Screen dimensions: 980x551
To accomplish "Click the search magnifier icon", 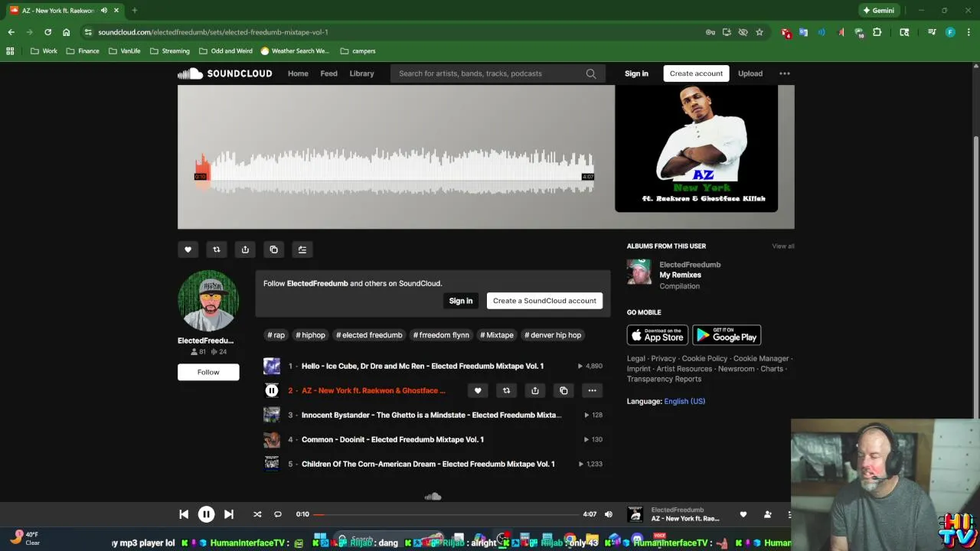I will (x=591, y=73).
